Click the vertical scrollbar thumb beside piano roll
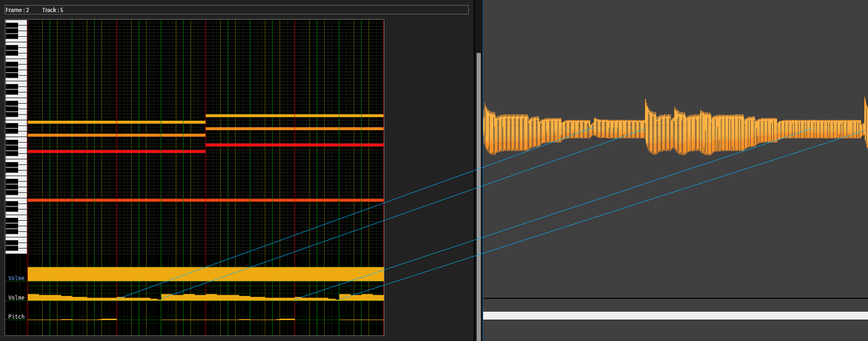 477,195
